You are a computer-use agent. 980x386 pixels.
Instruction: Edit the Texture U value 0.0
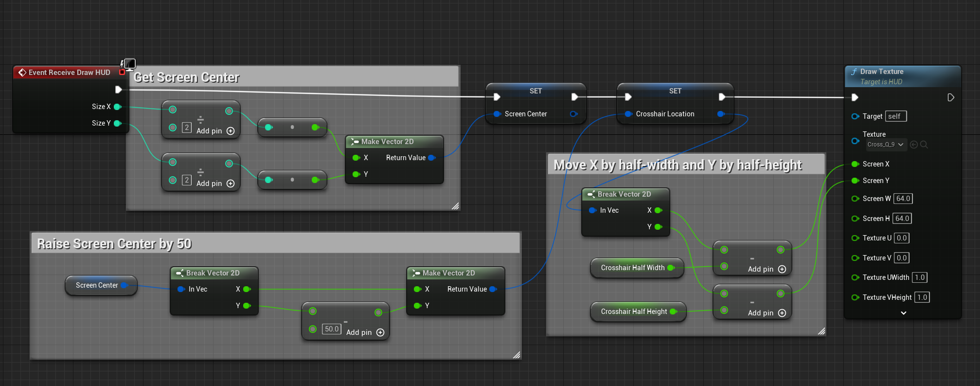pyautogui.click(x=902, y=238)
